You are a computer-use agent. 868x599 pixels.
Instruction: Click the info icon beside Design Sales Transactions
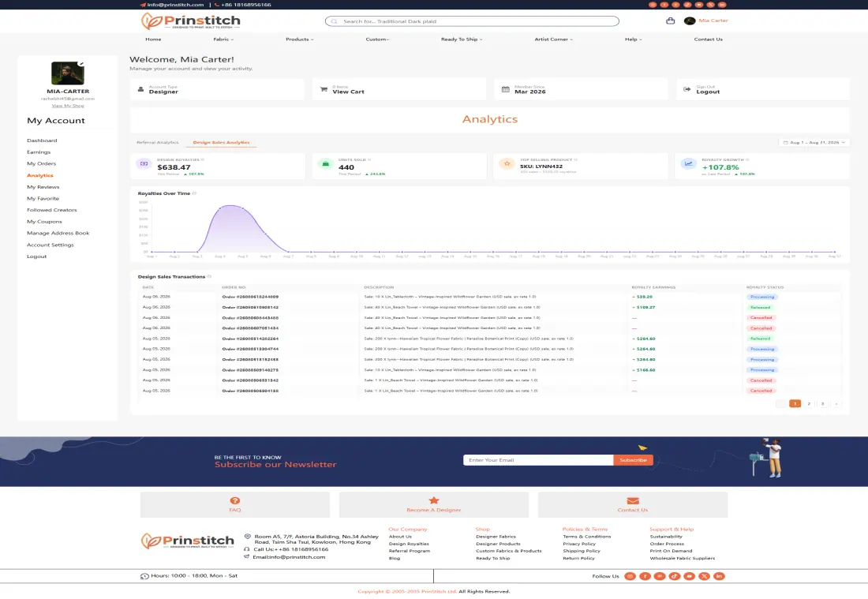tap(209, 277)
